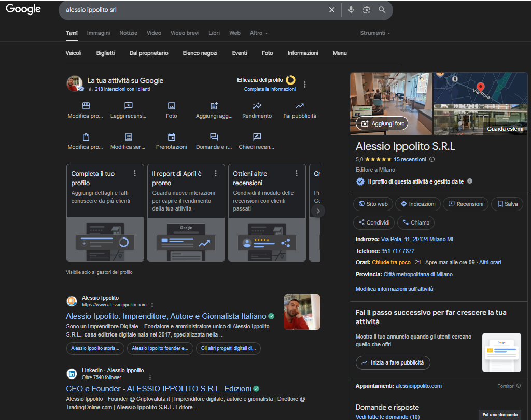Image resolution: width=531 pixels, height=420 pixels.
Task: Open Leggi recensioni icon
Action: [x=129, y=106]
